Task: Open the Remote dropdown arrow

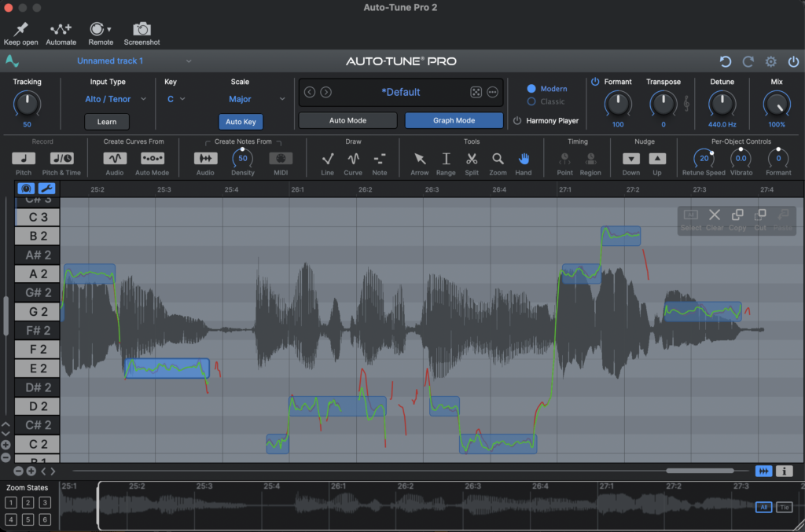Action: pos(108,29)
